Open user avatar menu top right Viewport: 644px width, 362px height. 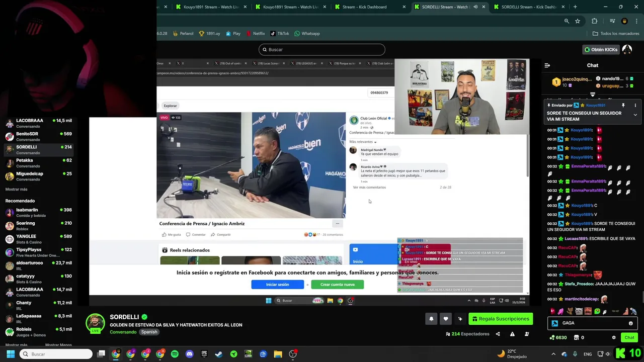pos(627,49)
